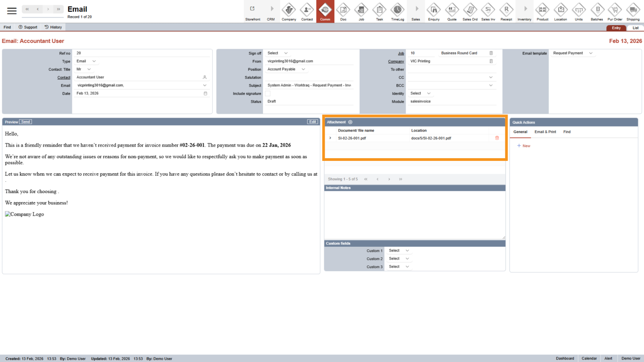Click into the Internal Notes text area
This screenshot has height=362, width=644.
point(414,215)
